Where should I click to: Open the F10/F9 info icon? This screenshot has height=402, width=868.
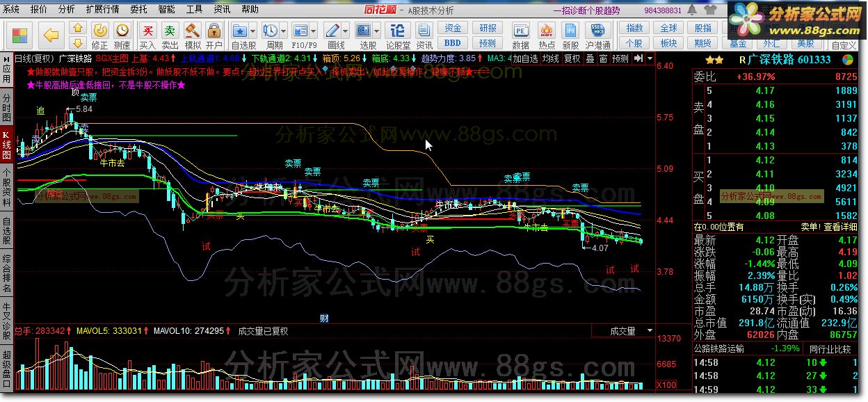pyautogui.click(x=300, y=31)
